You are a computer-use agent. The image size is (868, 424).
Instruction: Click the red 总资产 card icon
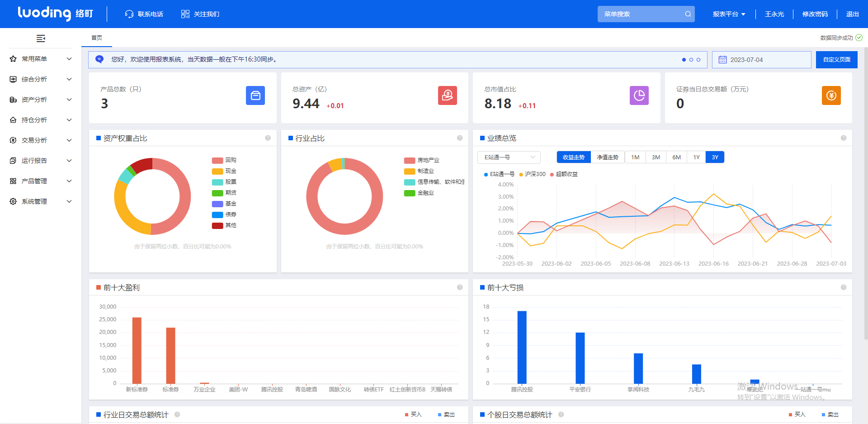pos(448,95)
